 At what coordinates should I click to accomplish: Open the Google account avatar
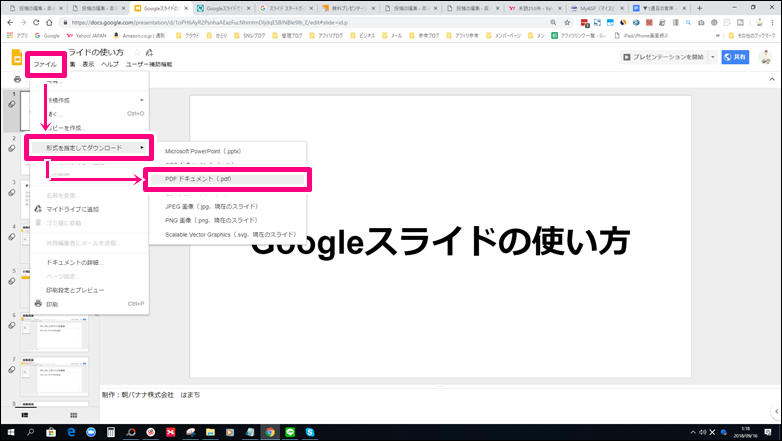766,57
